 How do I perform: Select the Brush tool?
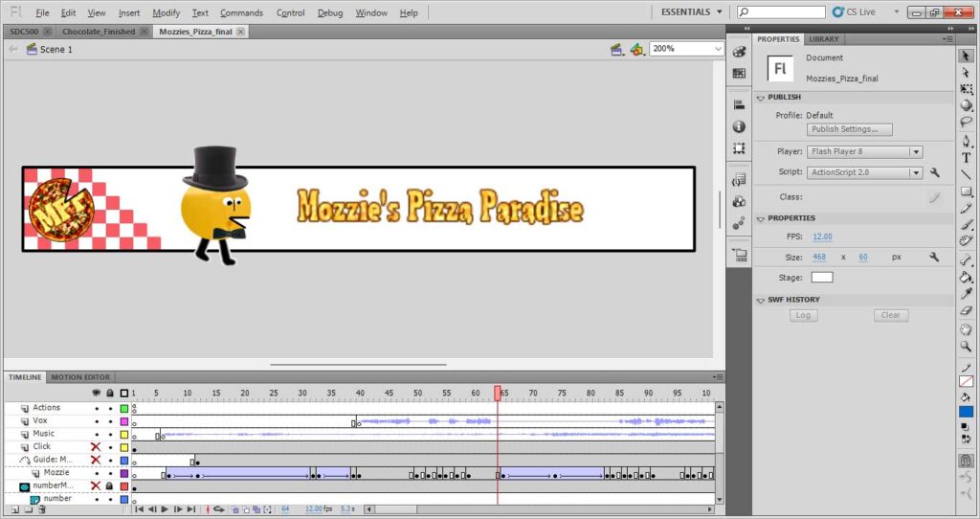tap(966, 224)
